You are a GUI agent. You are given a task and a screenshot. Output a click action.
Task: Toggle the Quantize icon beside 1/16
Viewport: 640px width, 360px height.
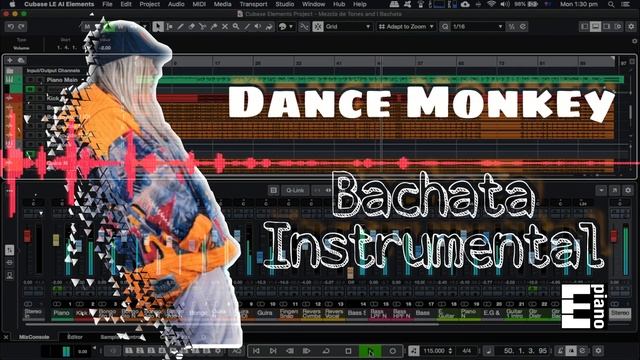pos(445,27)
